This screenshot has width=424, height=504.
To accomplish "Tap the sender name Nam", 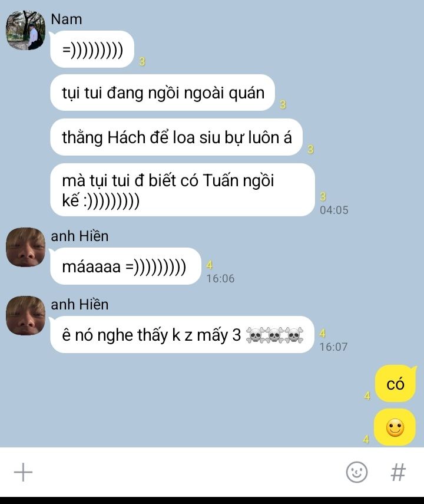I will click(66, 19).
